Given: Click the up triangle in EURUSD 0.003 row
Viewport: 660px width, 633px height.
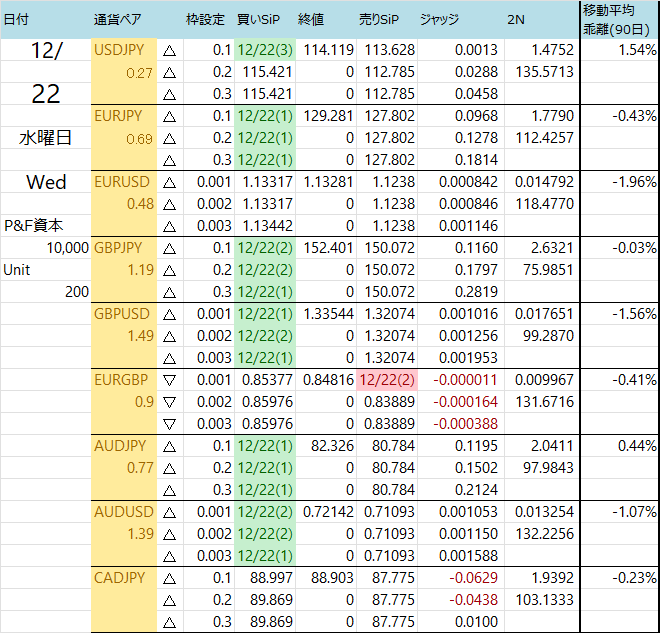Looking at the screenshot, I should [169, 227].
